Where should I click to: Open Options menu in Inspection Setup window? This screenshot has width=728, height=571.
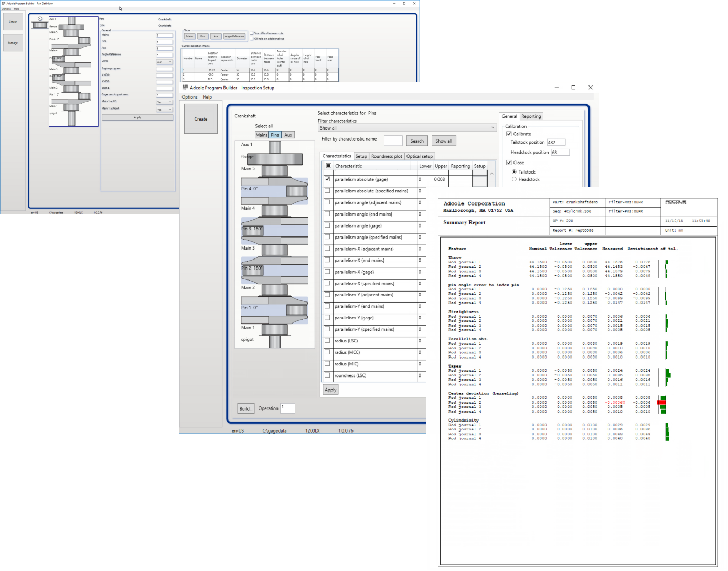pyautogui.click(x=189, y=97)
